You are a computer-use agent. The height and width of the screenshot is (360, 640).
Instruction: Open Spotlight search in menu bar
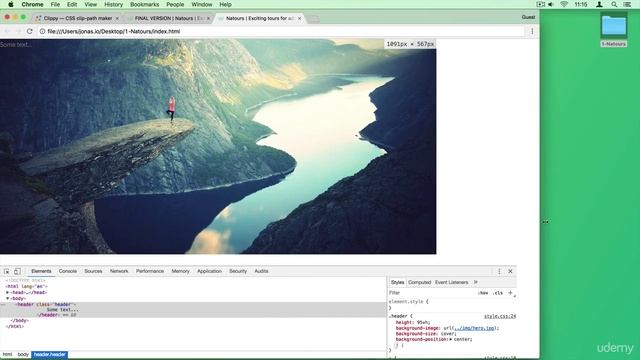tap(614, 4)
